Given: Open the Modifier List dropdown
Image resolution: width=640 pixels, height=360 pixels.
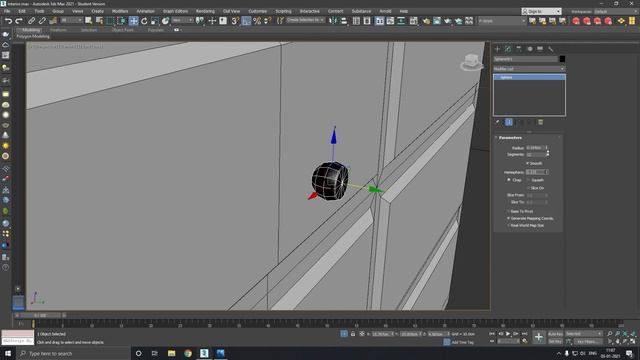Looking at the screenshot, I should [x=529, y=69].
